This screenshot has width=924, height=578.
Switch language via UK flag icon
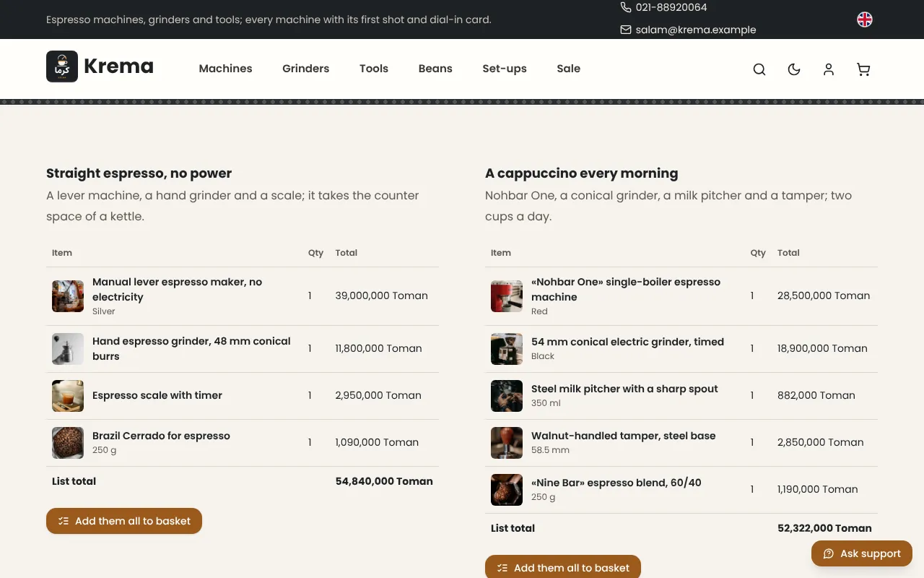[865, 20]
